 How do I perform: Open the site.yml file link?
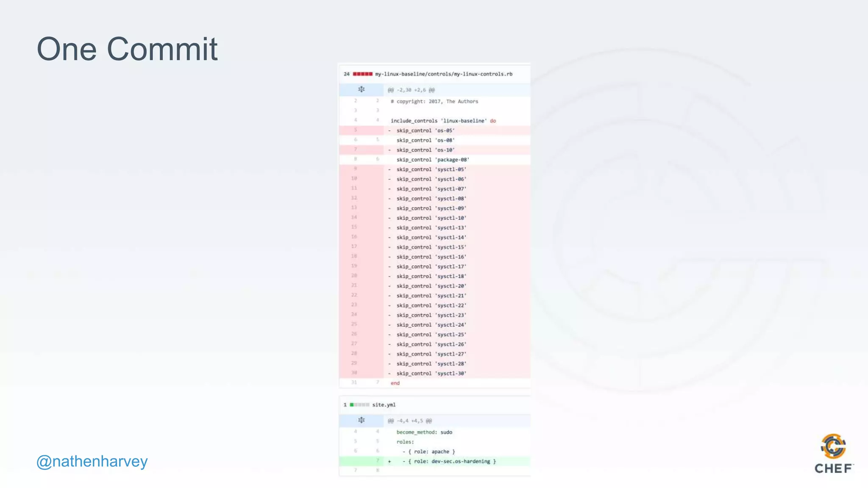coord(384,405)
